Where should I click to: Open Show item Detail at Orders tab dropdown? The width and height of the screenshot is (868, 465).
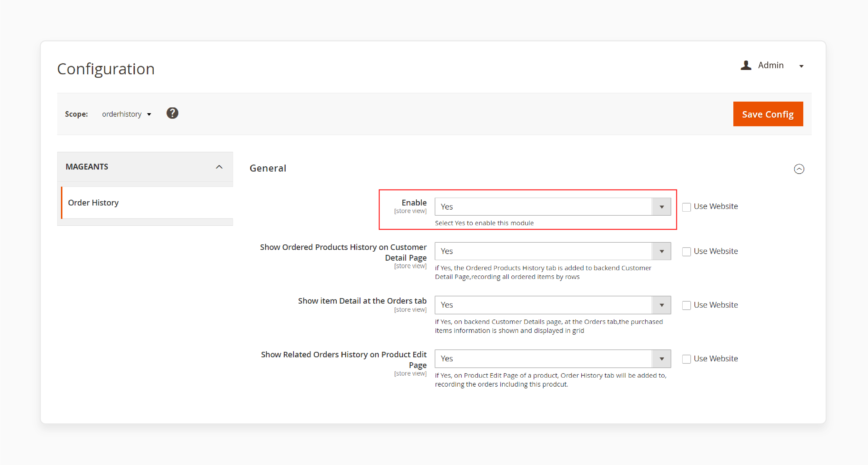(553, 305)
